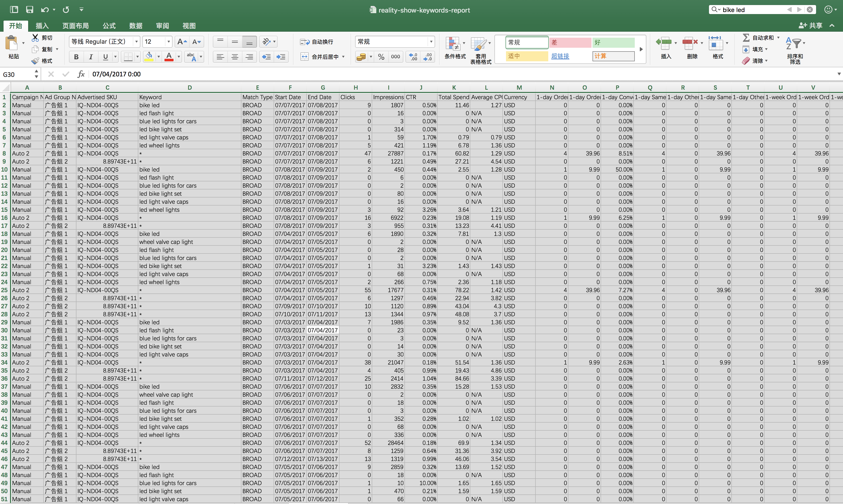Screen dimensions: 843x504
Task: Toggle Bold formatting button
Action: tap(76, 57)
